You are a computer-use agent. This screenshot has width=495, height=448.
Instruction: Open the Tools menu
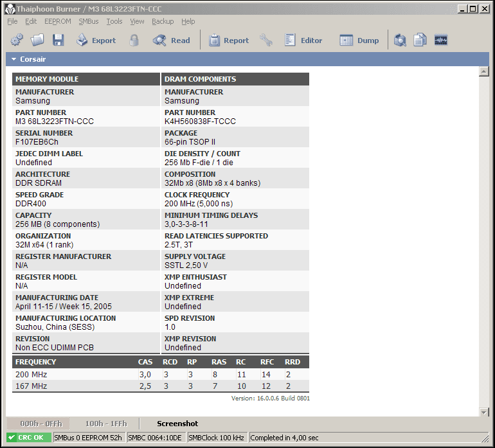pos(114,21)
